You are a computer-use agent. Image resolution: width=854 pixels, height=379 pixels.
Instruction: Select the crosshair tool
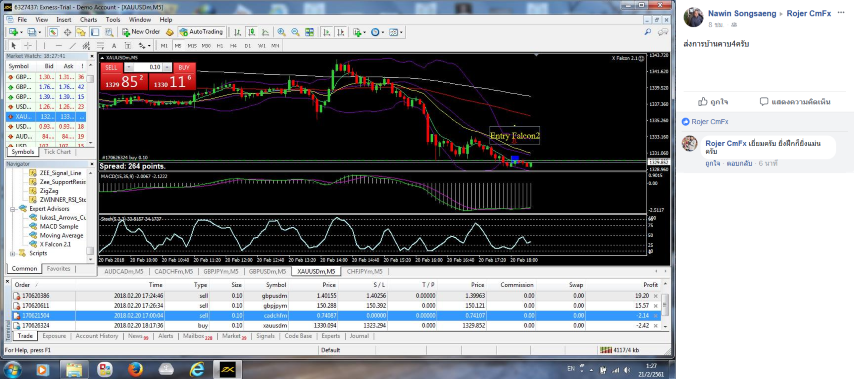[x=28, y=46]
